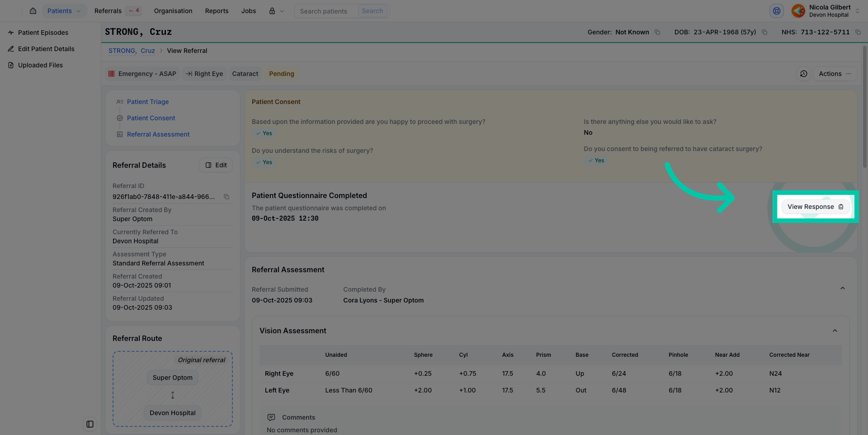Follow the STRONG, Cruz breadcrumb link
Viewport: 868px width, 435px height.
pos(132,51)
